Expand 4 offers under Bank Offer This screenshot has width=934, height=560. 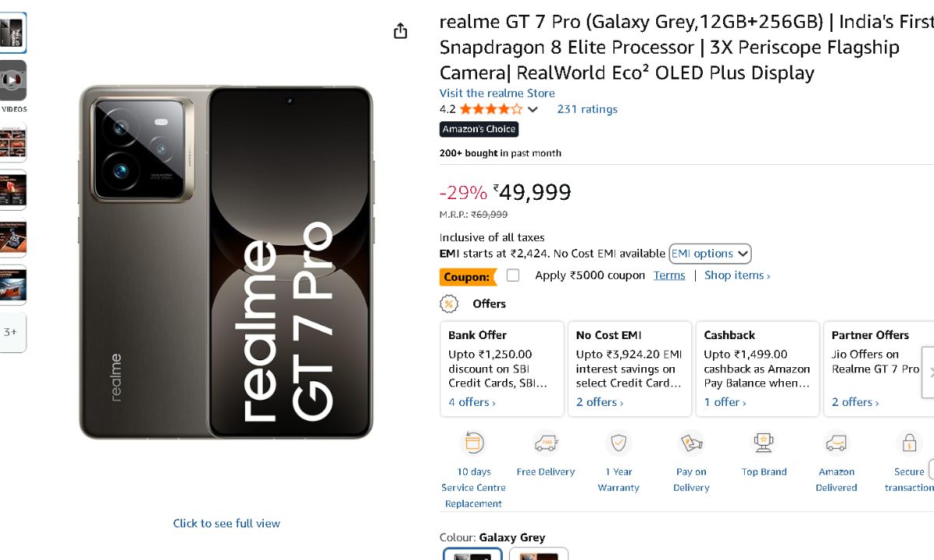pos(472,402)
